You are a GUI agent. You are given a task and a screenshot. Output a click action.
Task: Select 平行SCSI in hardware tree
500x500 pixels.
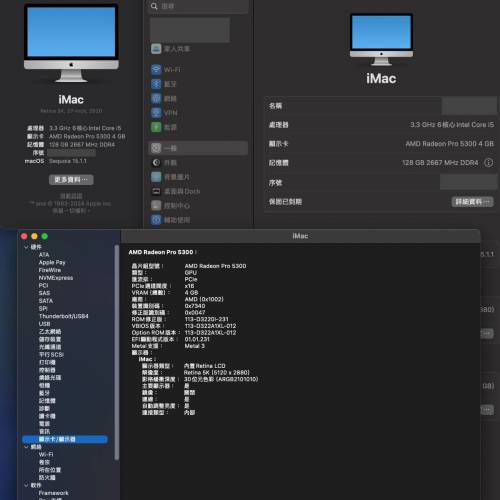[51, 355]
